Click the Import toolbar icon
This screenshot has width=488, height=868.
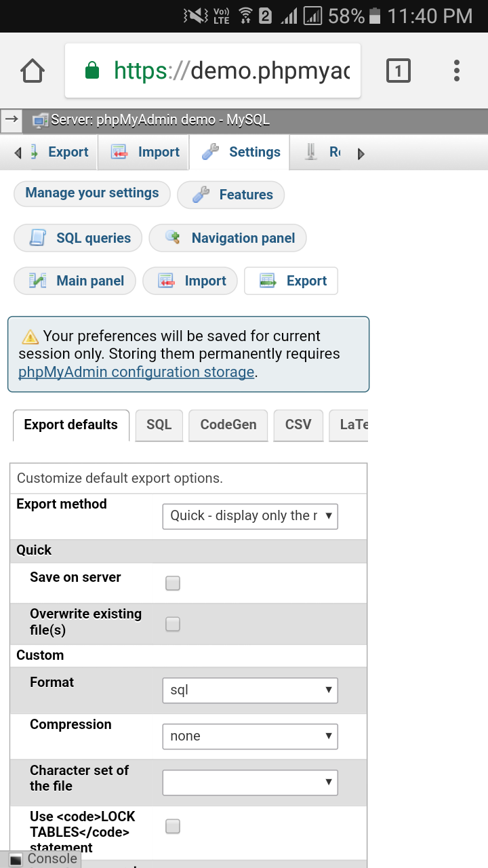coord(119,152)
